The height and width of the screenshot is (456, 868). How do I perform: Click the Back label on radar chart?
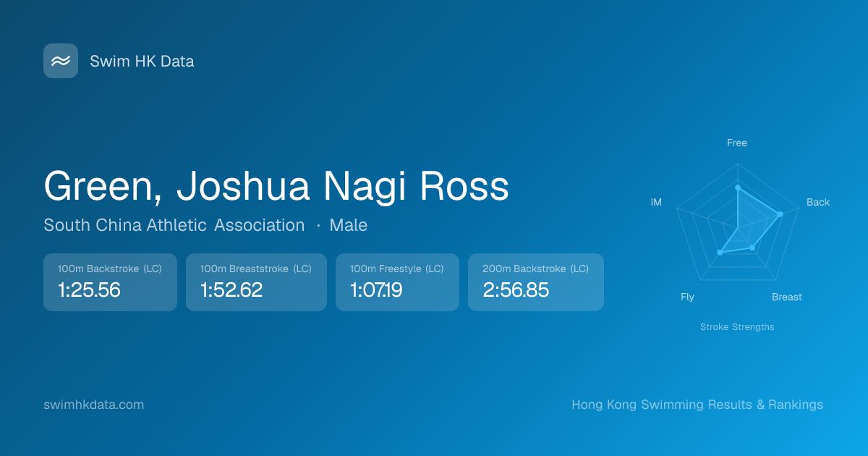click(x=818, y=202)
